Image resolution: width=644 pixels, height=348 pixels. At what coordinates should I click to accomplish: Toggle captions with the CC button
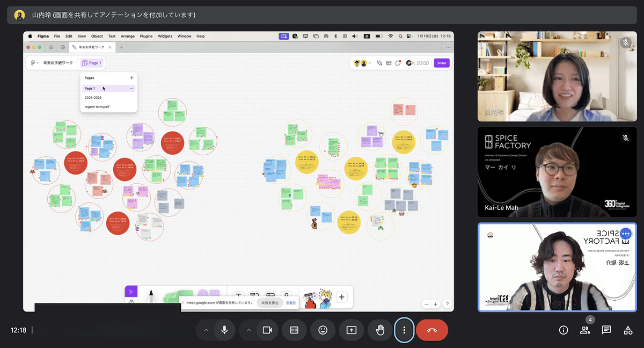tap(294, 330)
